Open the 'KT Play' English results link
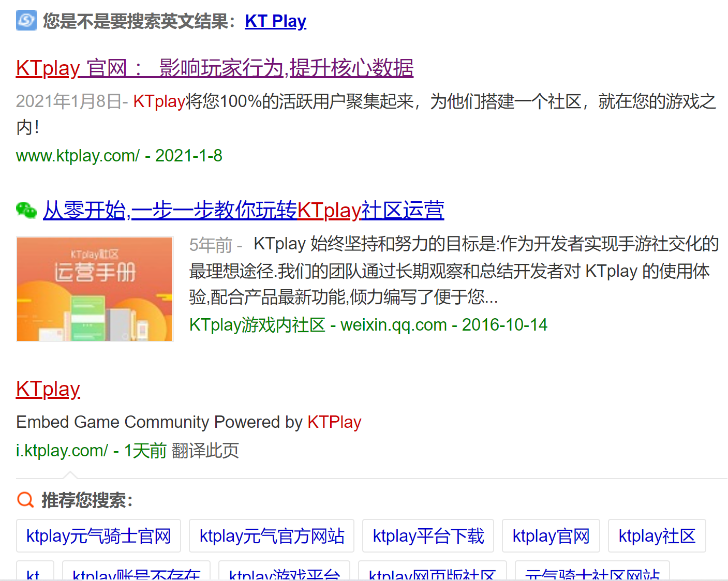 tap(275, 21)
